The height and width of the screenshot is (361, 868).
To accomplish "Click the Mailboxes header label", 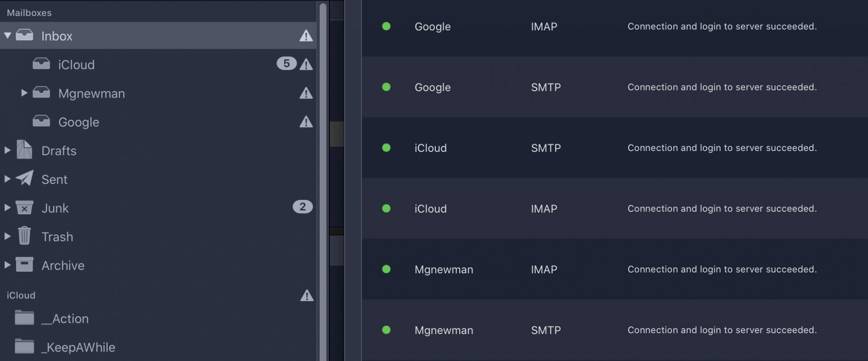I will [29, 13].
